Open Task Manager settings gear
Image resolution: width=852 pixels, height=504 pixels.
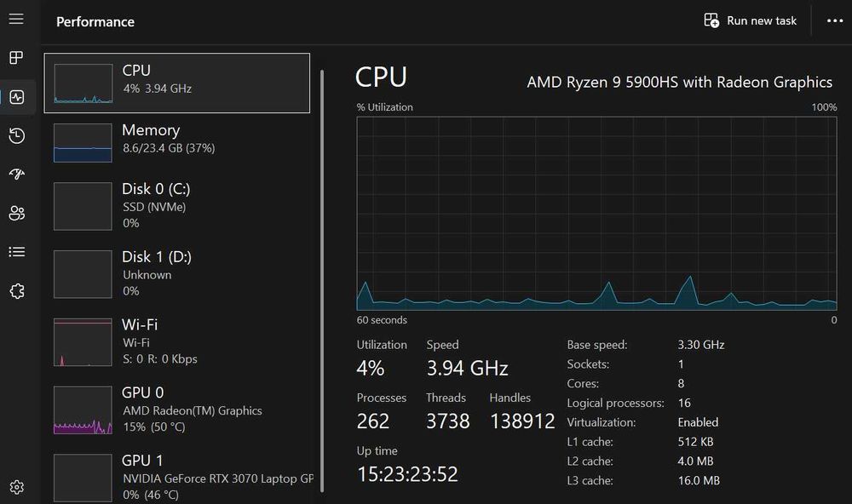(x=16, y=488)
